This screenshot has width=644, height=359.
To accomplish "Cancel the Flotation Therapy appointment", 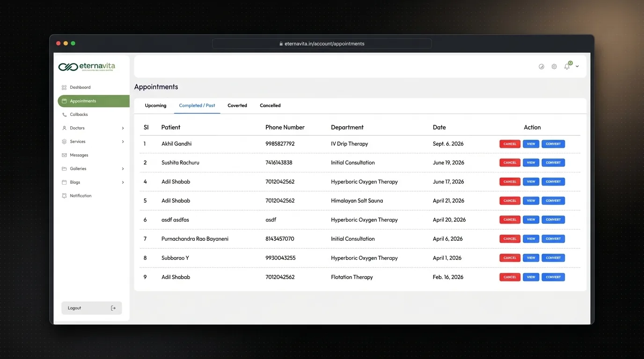I will [x=510, y=277].
